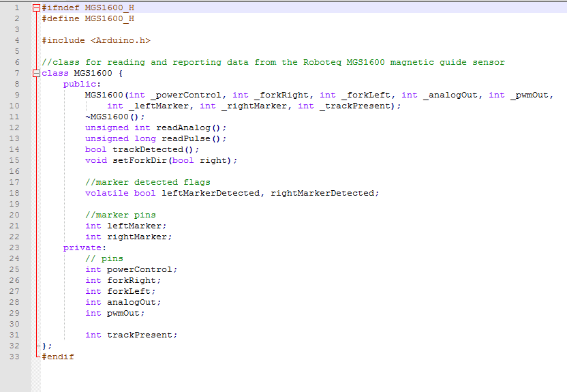This screenshot has width=567, height=392.
Task: Click 'int pwmOut;' member
Action: click(115, 313)
